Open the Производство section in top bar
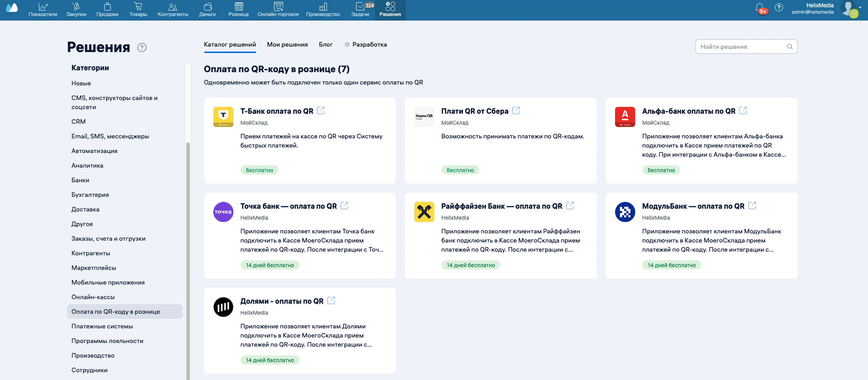The height and width of the screenshot is (380, 868). coord(323,10)
